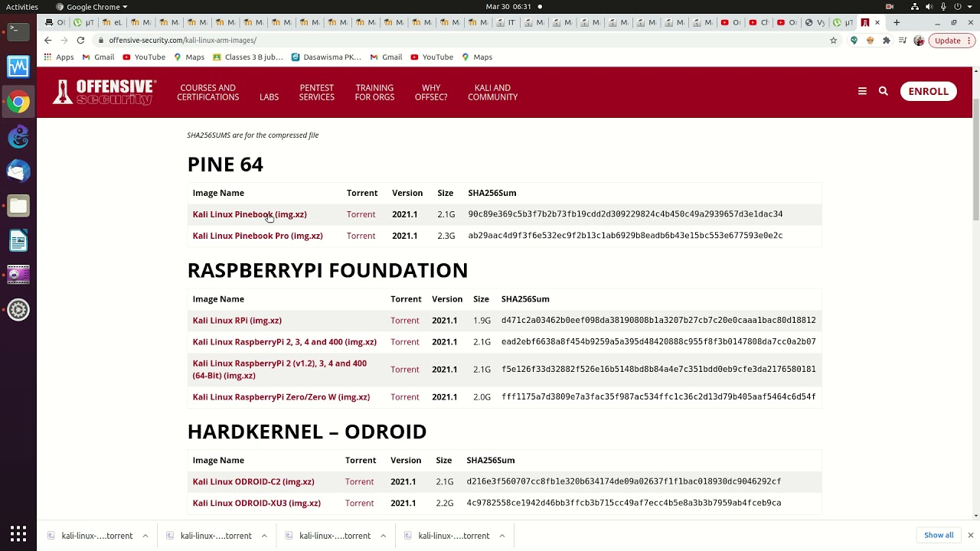Show all downloads
980x551 pixels.
coord(939,535)
